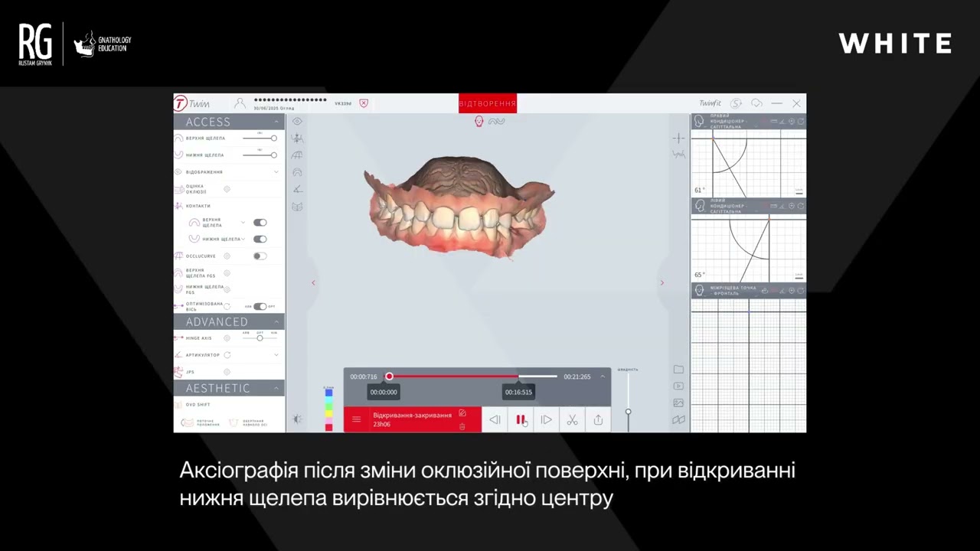Collapse the timeline panel chevron

coord(603,377)
